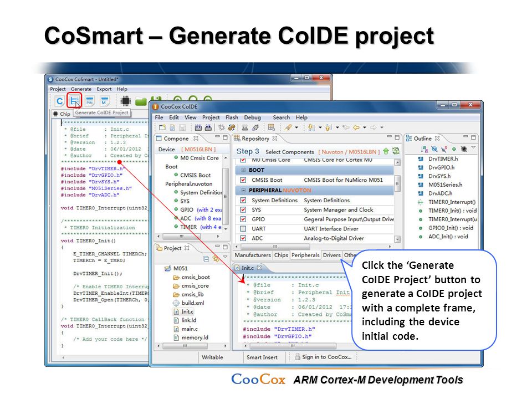Click the next annotation arrow icon in CoIDE
Image resolution: width=532 pixels, height=399 pixels.
[x=311, y=127]
